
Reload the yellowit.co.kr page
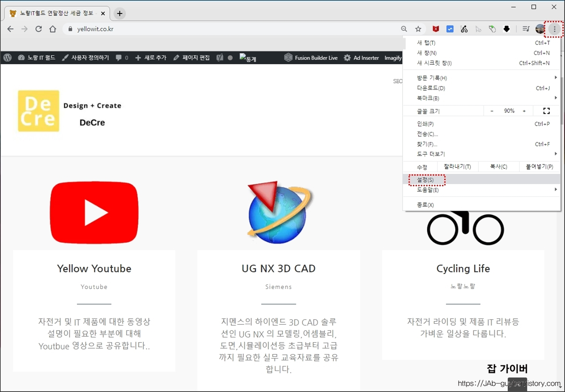click(x=39, y=29)
